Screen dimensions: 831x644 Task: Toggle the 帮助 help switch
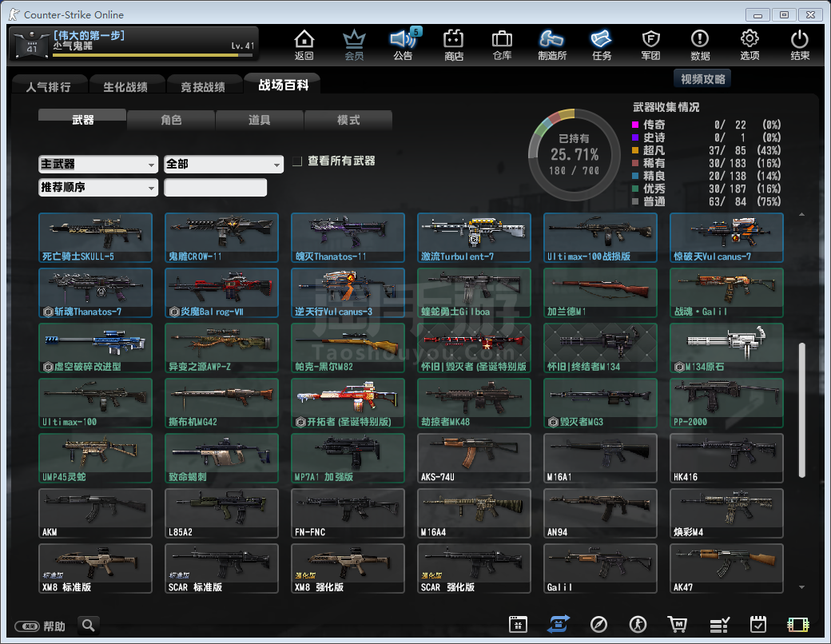(x=27, y=626)
